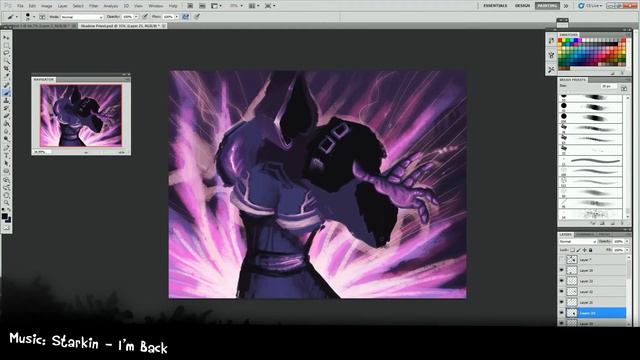Open the Screen Mode dropdown in application bar
Screen dimensions: 640x360
click(x=270, y=6)
